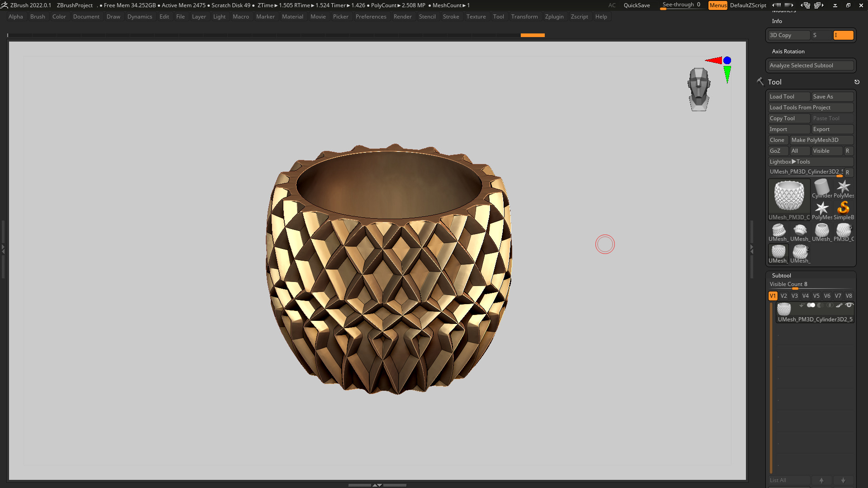
Task: Click Analyze Selected Subtool
Action: (811, 66)
